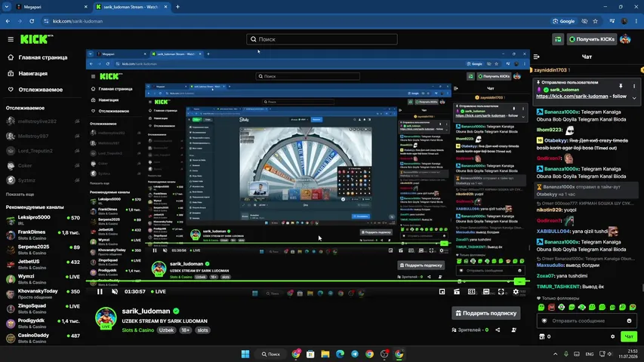This screenshot has height=362, width=644.
Task: Toggle theater mode in the player
Action: 486,291
